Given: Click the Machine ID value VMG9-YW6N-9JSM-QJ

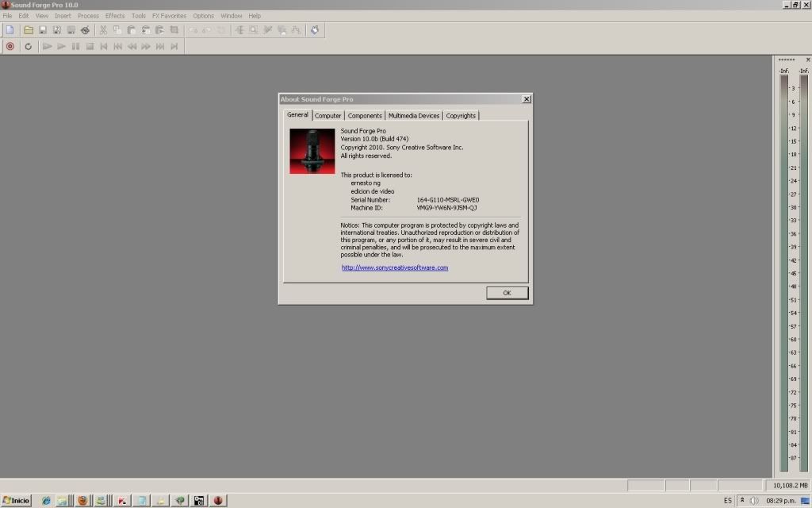Looking at the screenshot, I should (x=446, y=208).
